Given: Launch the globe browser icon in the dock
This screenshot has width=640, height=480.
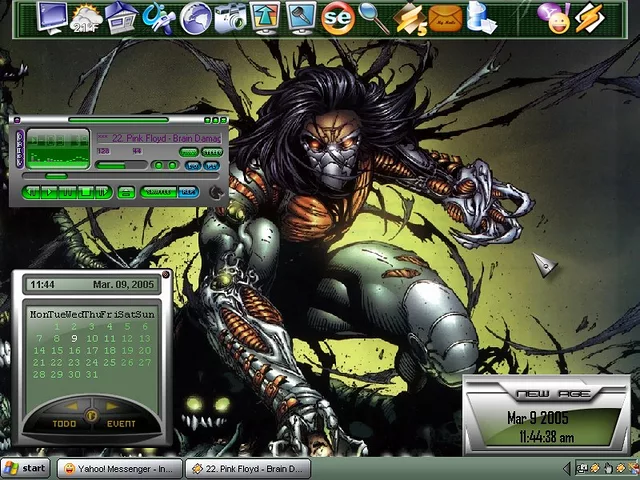Looking at the screenshot, I should [x=195, y=17].
